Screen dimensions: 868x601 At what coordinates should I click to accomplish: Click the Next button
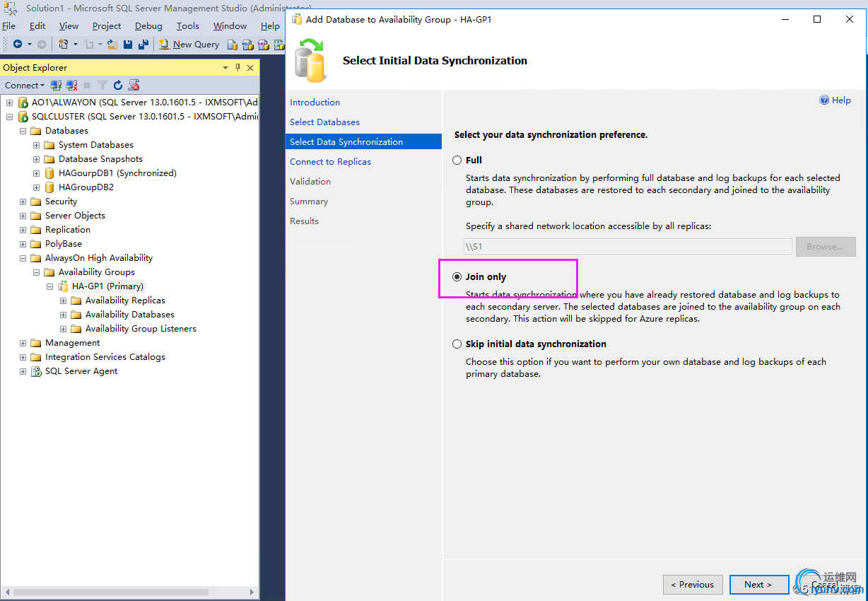coord(760,584)
